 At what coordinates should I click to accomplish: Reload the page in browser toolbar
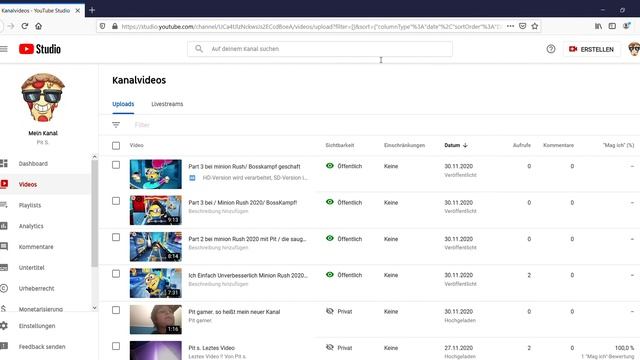pos(24,26)
